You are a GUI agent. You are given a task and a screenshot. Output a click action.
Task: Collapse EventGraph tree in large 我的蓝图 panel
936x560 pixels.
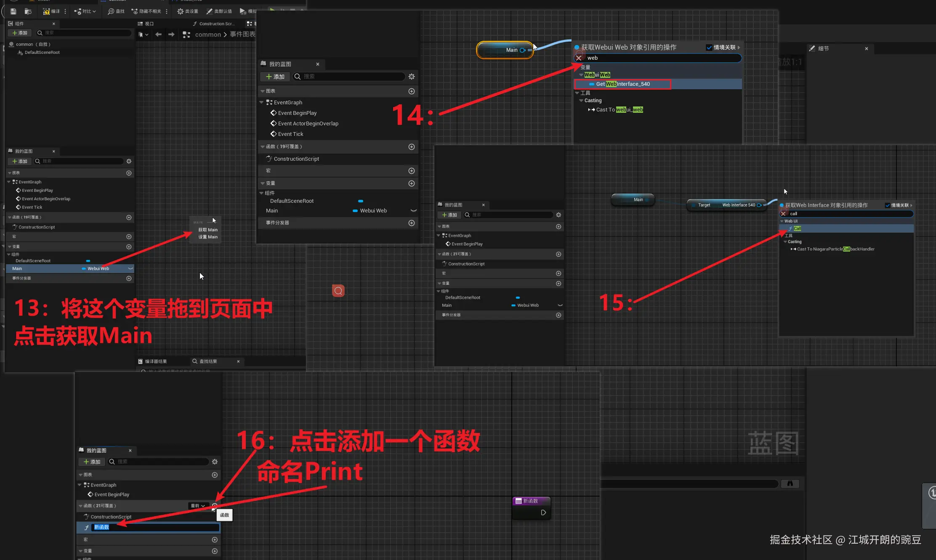pyautogui.click(x=261, y=102)
